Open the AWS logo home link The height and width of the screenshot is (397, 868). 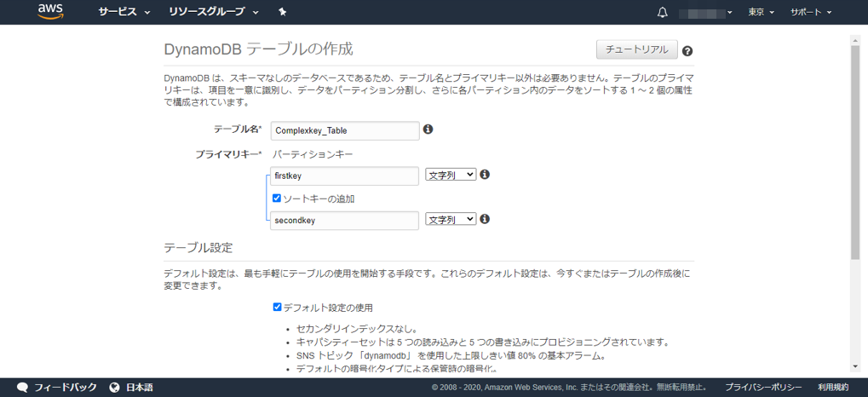51,12
